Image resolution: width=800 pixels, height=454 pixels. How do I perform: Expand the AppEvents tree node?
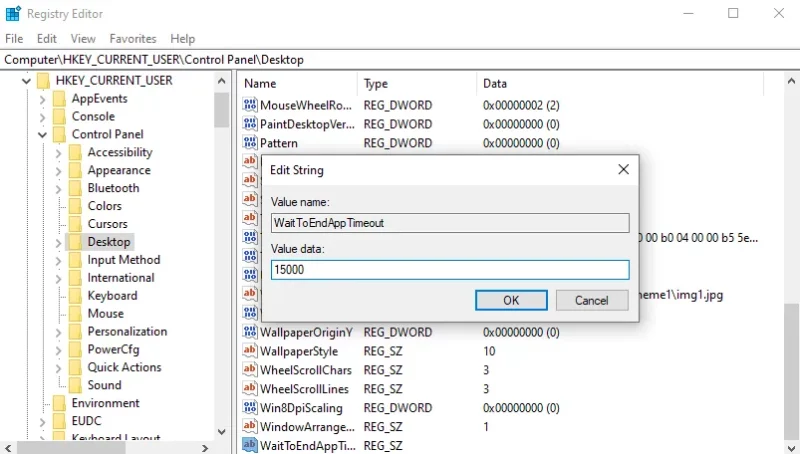click(42, 99)
